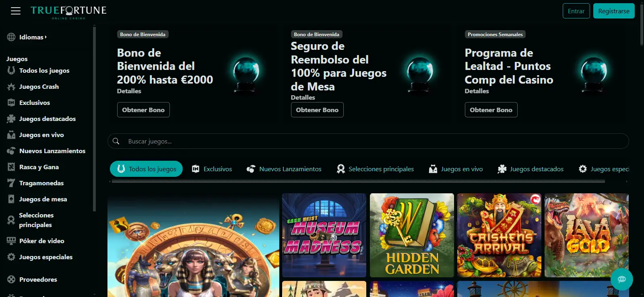Click sidebar Juegos especiales gear icon

[x=11, y=257]
